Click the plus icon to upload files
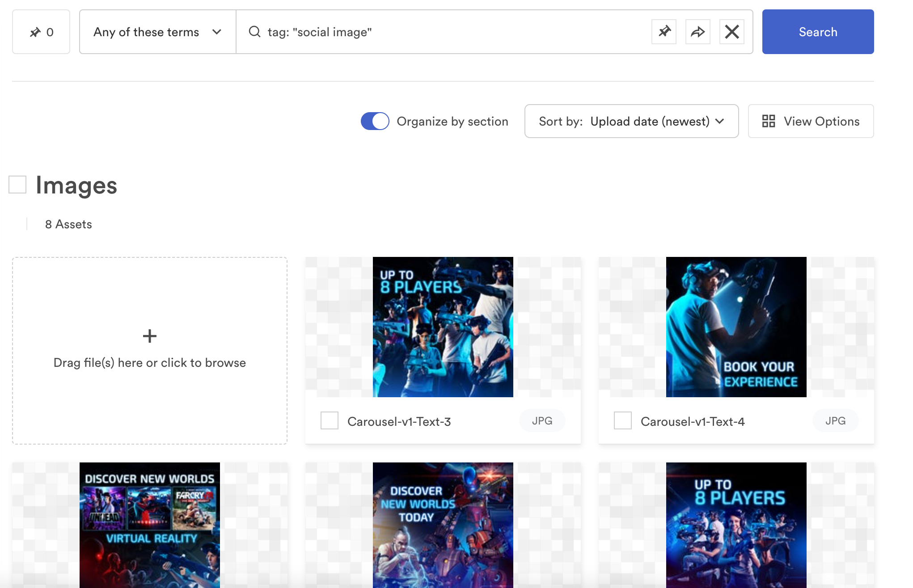 click(150, 336)
